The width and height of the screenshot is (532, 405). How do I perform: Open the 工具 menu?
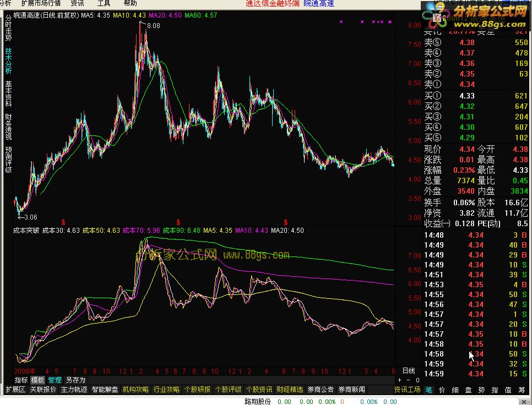click(104, 3)
